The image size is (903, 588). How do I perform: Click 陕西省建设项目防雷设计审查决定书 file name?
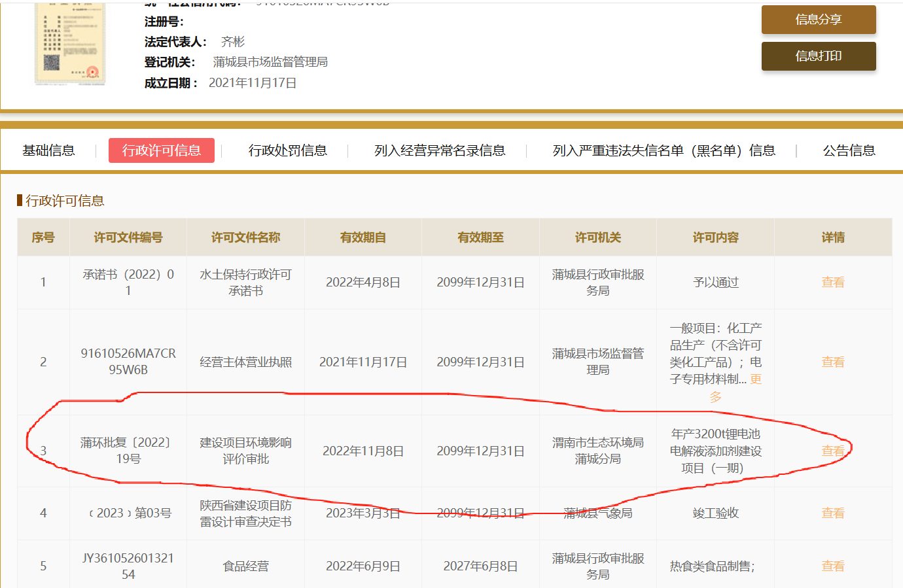(245, 513)
